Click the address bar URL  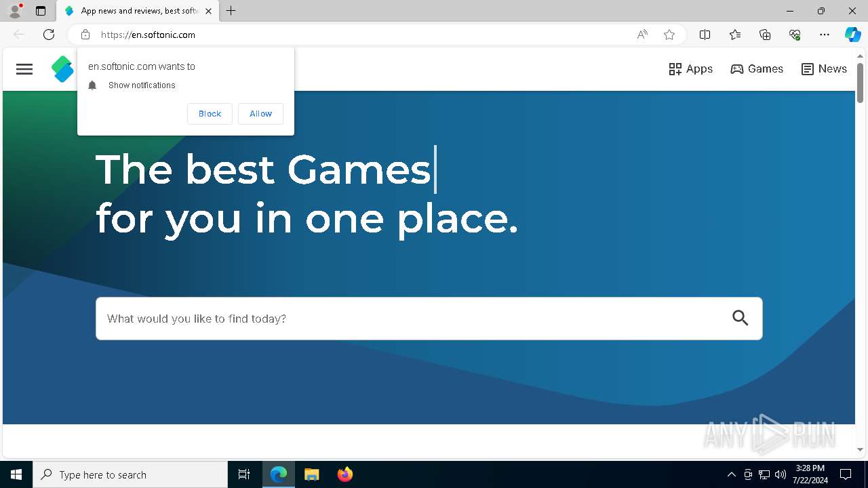(148, 35)
